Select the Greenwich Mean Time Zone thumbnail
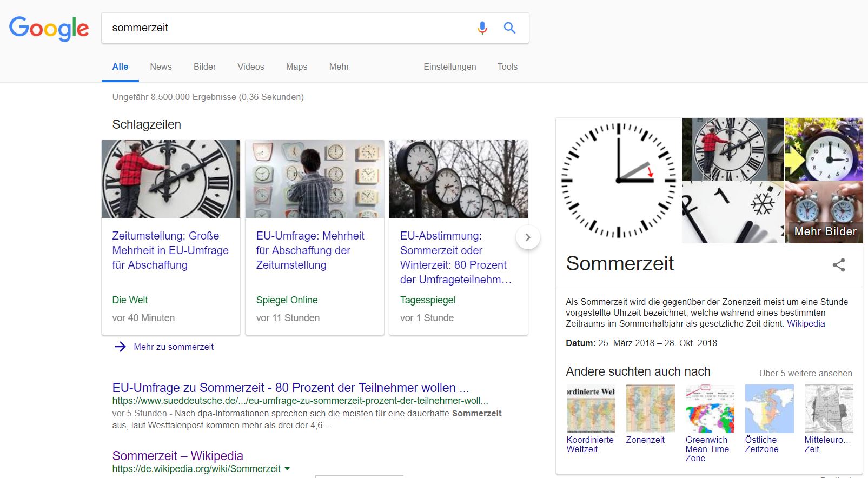The width and height of the screenshot is (868, 478). [x=710, y=409]
